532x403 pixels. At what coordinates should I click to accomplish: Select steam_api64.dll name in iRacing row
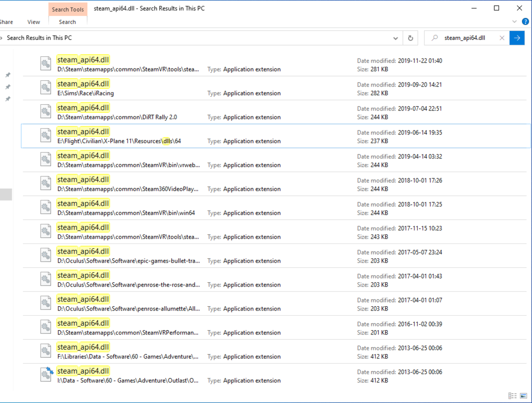point(83,83)
